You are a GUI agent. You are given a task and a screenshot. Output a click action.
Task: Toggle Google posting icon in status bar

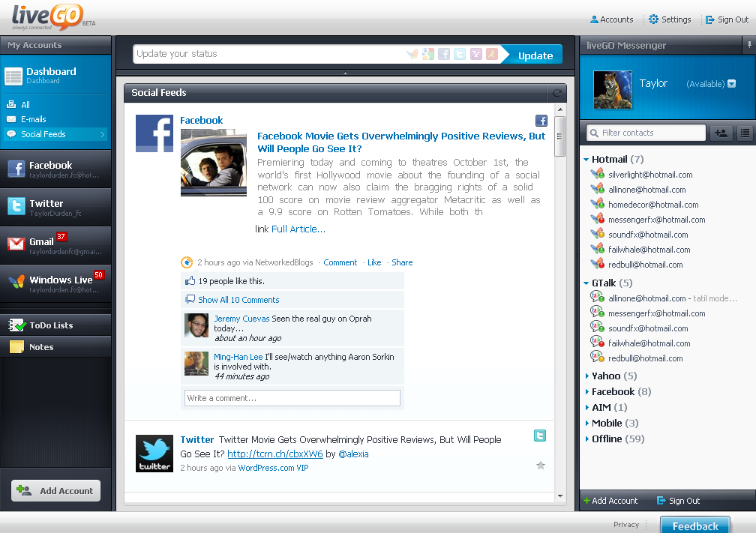[428, 54]
